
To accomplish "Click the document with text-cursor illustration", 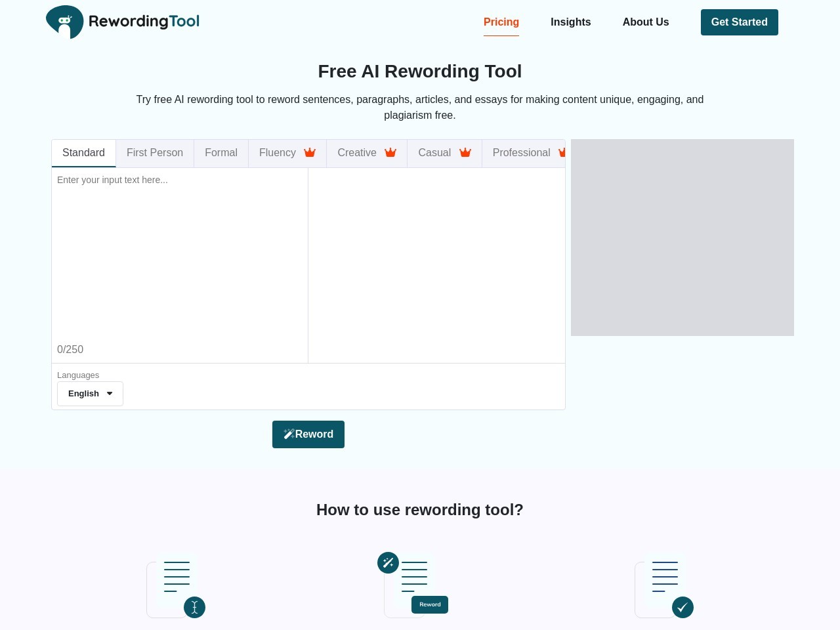I will click(176, 586).
